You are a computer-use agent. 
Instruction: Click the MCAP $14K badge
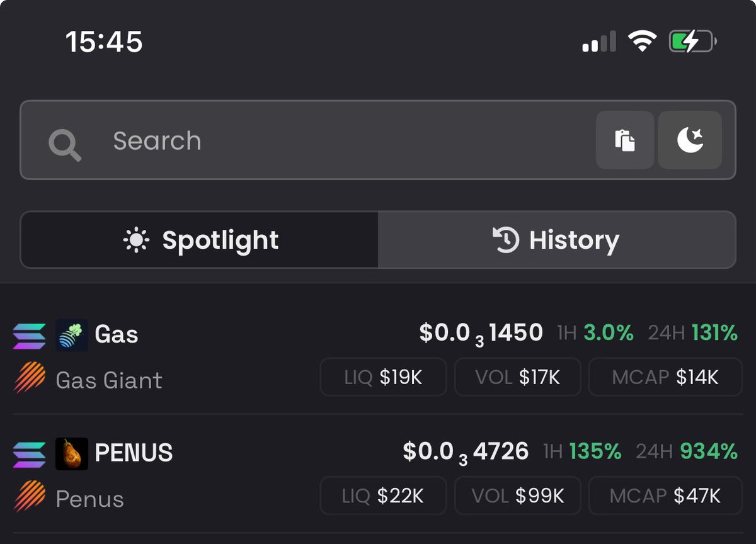point(665,377)
